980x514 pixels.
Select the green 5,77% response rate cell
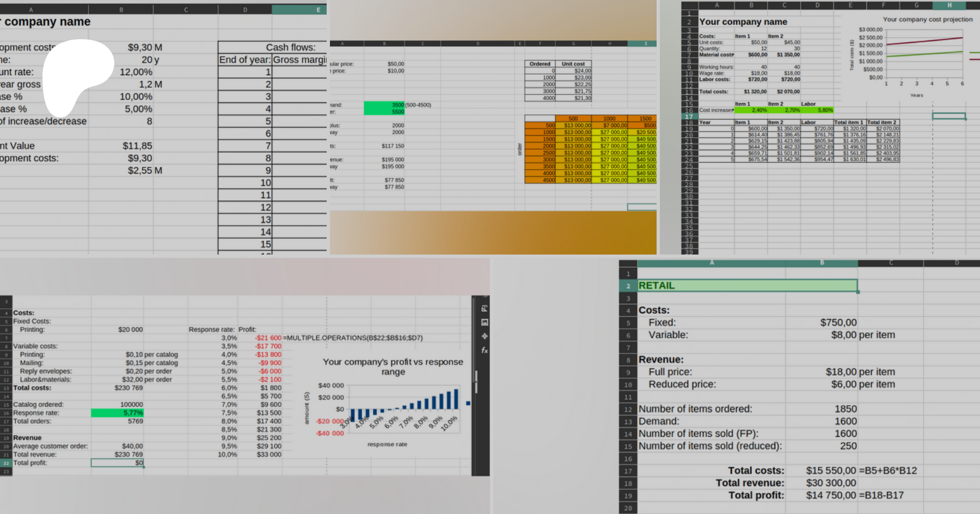click(x=118, y=413)
